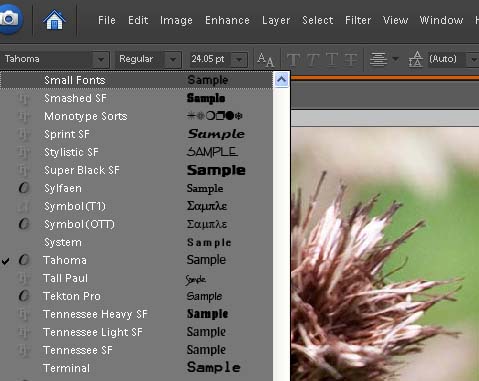
Task: Click the 24.05 pt font size field
Action: (x=210, y=59)
